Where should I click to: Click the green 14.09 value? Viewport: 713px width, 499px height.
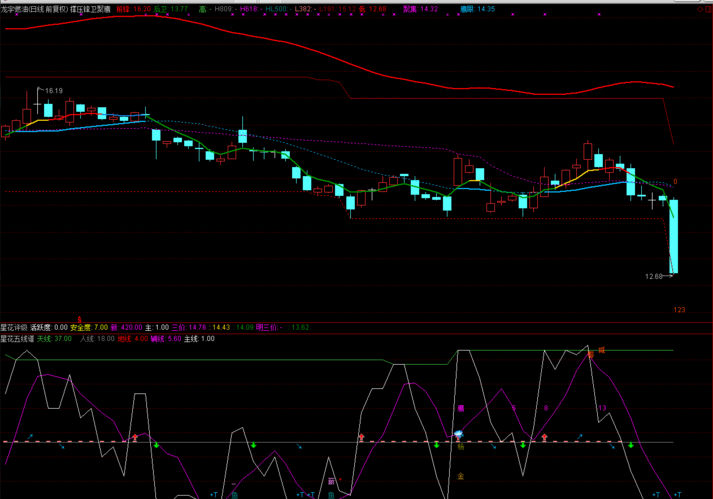[x=245, y=328]
